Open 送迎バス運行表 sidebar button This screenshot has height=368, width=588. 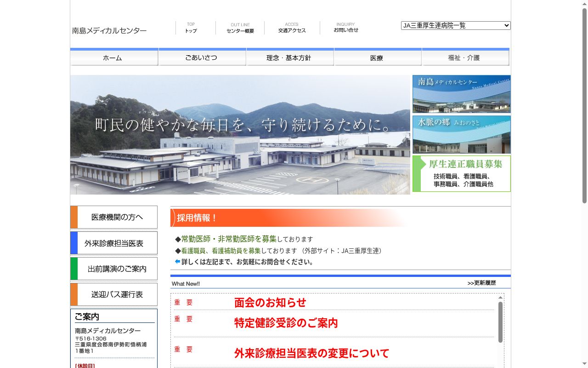(x=114, y=294)
